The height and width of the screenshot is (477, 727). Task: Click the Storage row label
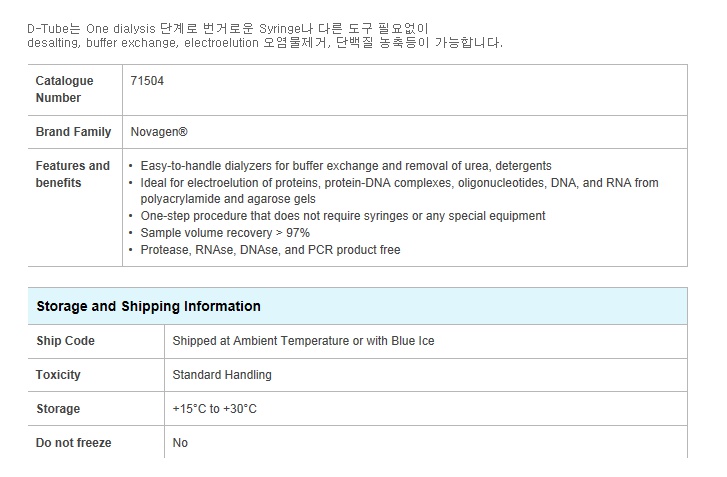58,409
